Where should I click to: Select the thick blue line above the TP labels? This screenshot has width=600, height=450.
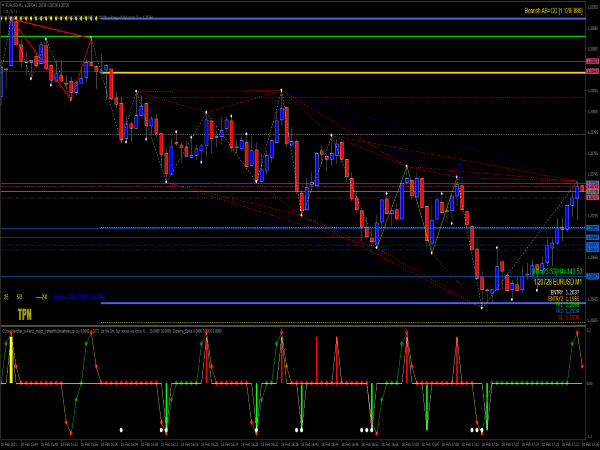coord(343,303)
